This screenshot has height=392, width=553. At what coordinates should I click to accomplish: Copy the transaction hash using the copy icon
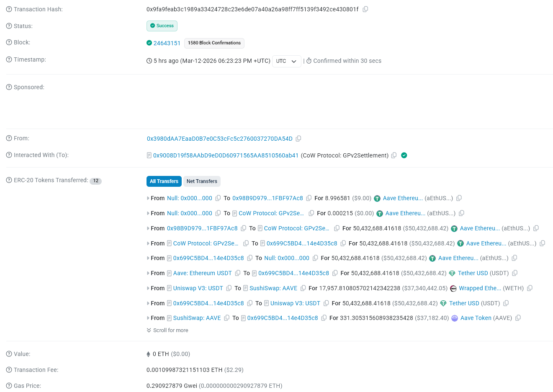pos(365,9)
